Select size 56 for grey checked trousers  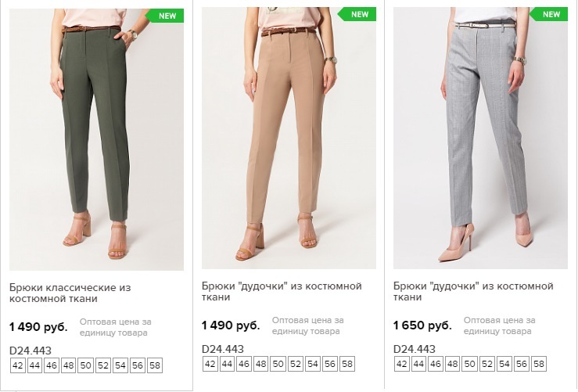522,364
